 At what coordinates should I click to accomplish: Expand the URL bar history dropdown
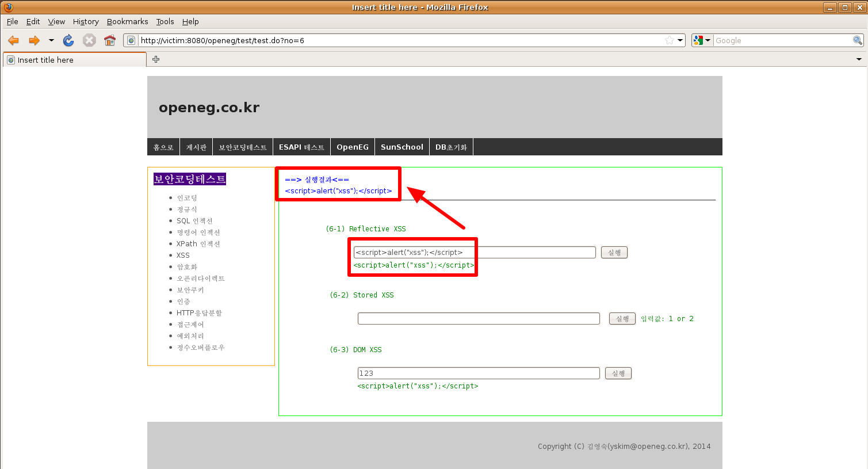680,40
